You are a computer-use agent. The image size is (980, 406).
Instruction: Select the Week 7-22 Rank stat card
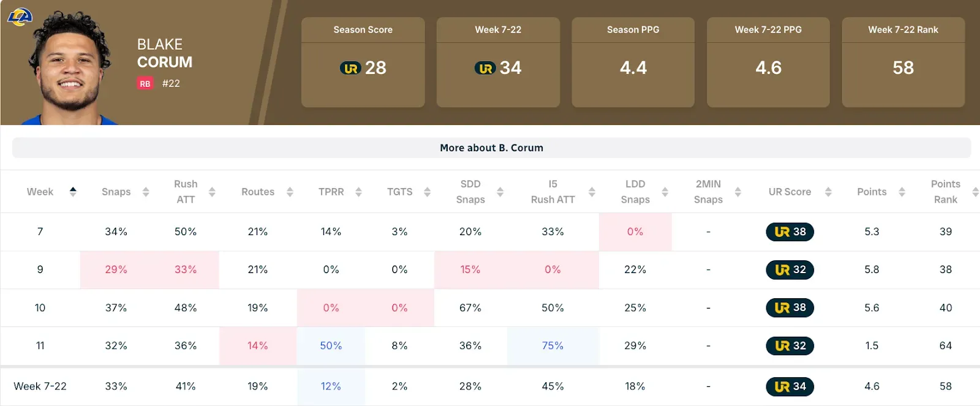(x=903, y=62)
